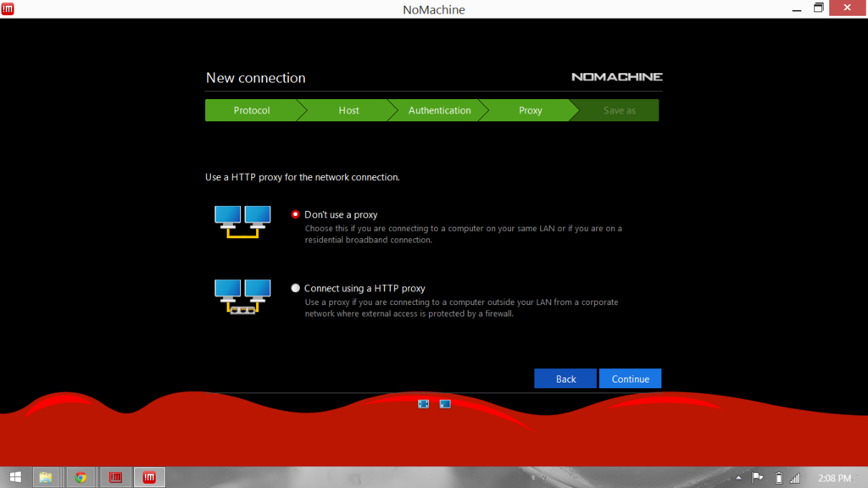Click the NoMachine logo
Viewport: 868px width, 488px height.
point(617,77)
